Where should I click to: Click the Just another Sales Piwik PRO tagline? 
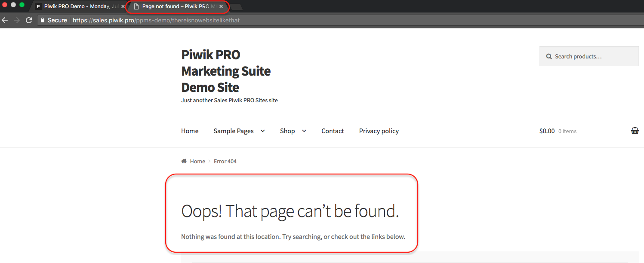(x=229, y=100)
